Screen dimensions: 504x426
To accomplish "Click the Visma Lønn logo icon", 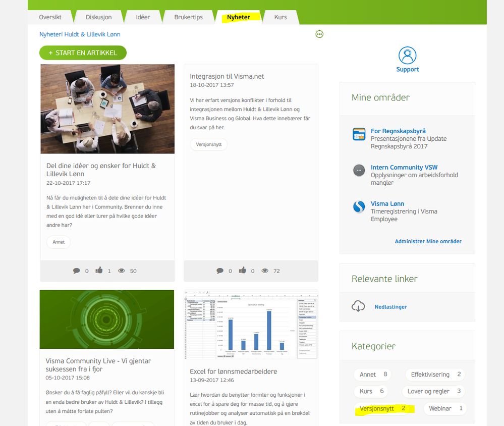I will tap(359, 207).
